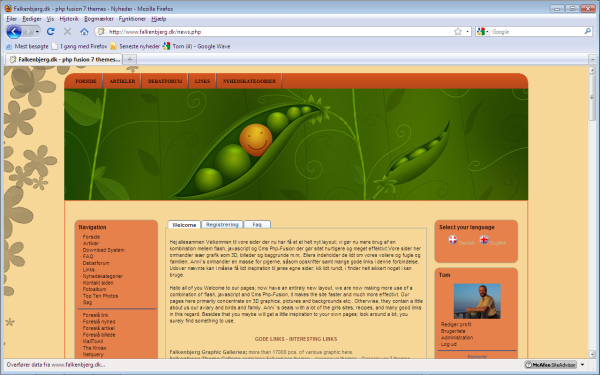Switch to the Registrering tab
Screen dimensions: 600x375
222,225
